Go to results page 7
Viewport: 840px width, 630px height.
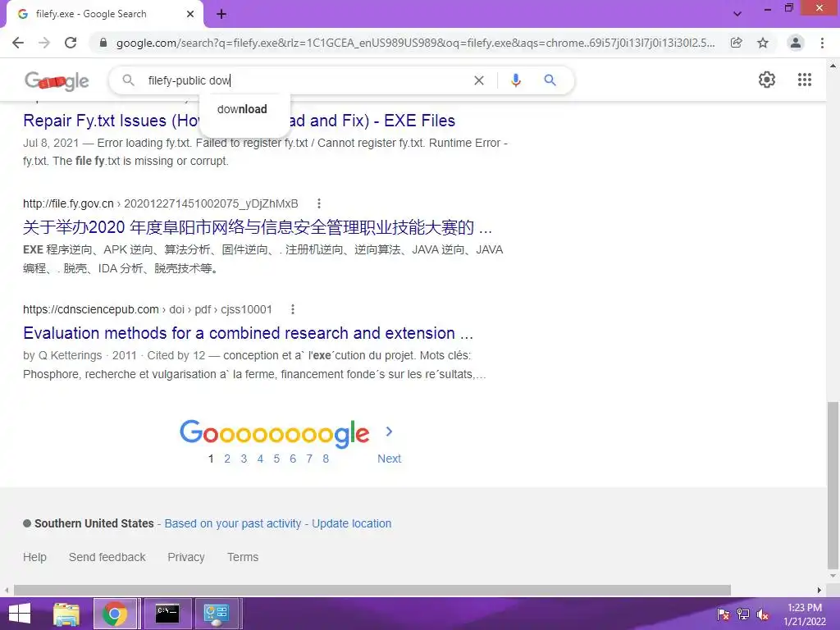tap(309, 459)
